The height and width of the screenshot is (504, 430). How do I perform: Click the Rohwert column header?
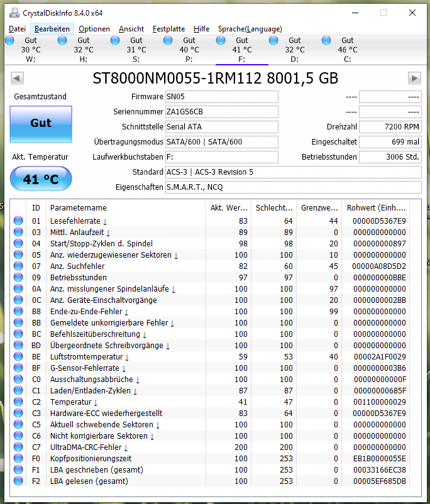coord(377,208)
